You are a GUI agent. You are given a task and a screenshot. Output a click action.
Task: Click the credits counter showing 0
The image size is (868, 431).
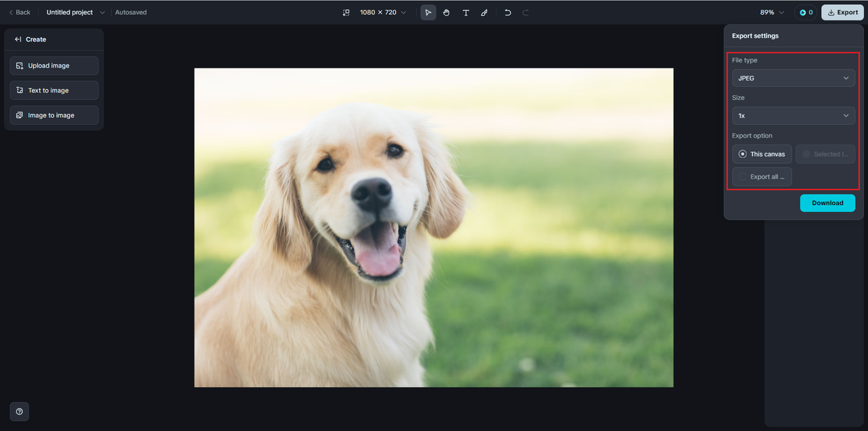click(806, 12)
